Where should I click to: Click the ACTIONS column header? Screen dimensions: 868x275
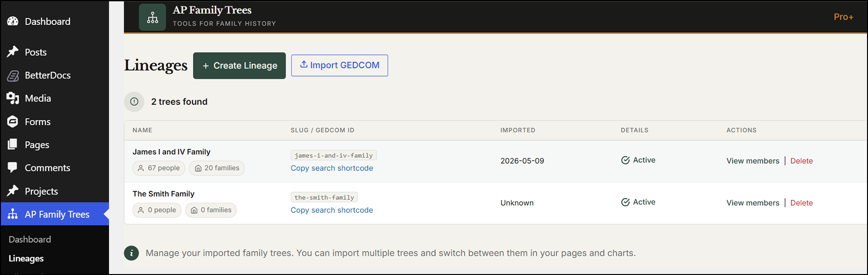(x=742, y=130)
